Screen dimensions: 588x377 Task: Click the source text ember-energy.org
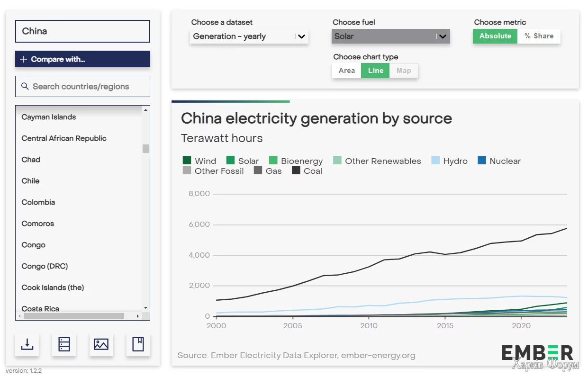click(x=378, y=355)
